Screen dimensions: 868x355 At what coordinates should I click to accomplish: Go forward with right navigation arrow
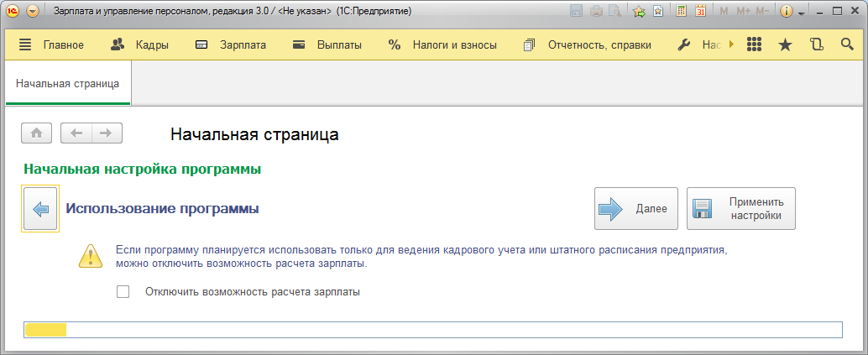tap(107, 133)
